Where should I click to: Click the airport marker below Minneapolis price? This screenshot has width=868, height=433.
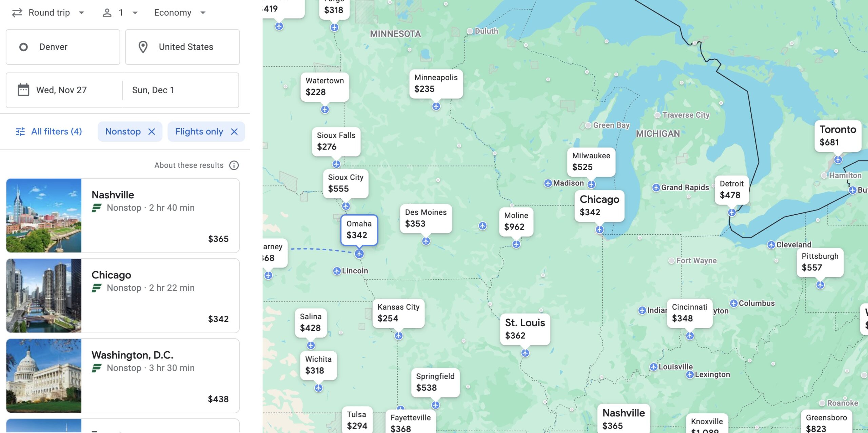pyautogui.click(x=436, y=106)
